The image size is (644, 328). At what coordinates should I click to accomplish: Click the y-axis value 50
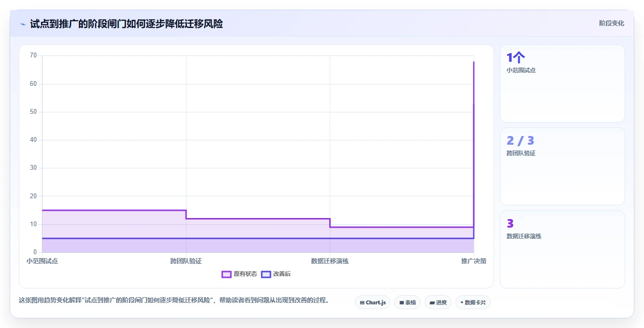[x=33, y=112]
